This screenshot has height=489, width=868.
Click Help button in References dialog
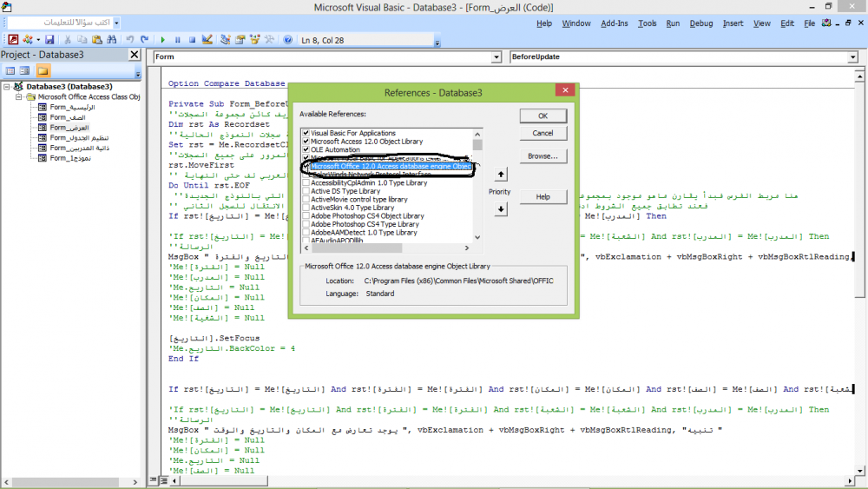click(543, 196)
